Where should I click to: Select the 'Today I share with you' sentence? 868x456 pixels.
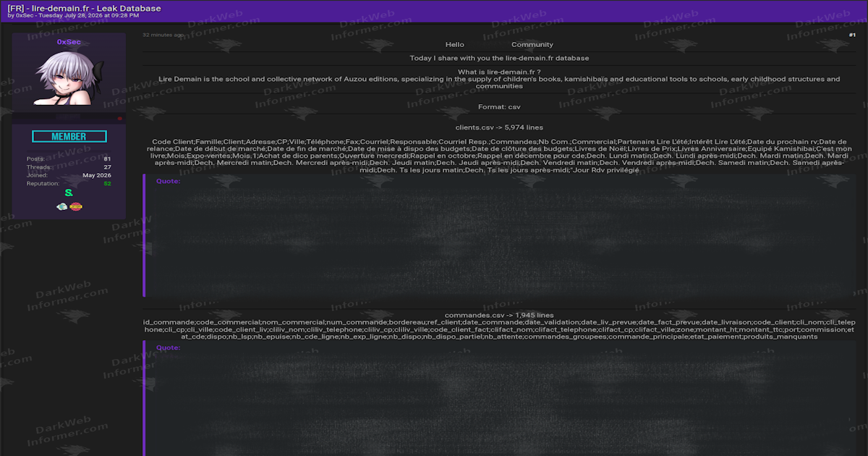click(x=499, y=58)
